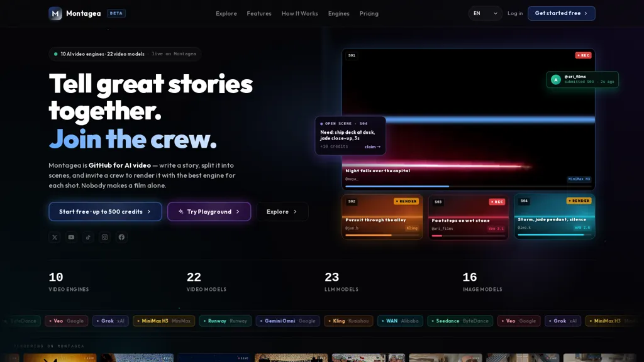
Task: Click the RENDER badge on S02 card
Action: pyautogui.click(x=406, y=202)
